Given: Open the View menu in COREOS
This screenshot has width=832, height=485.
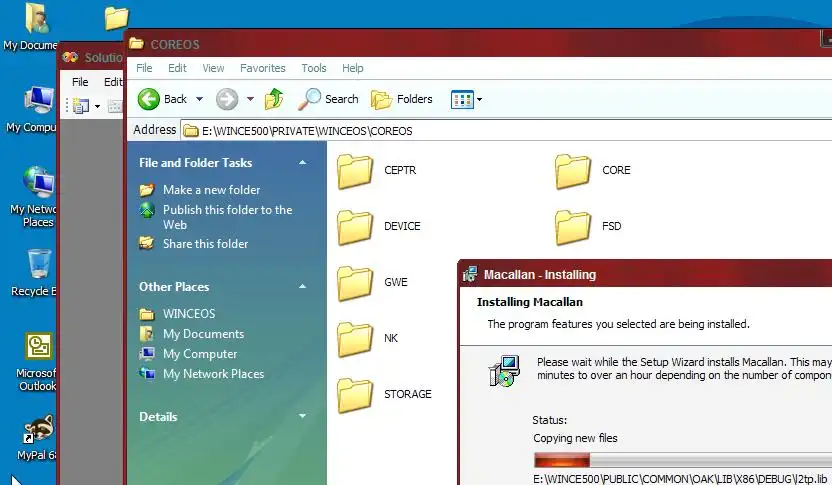Looking at the screenshot, I should [x=213, y=68].
